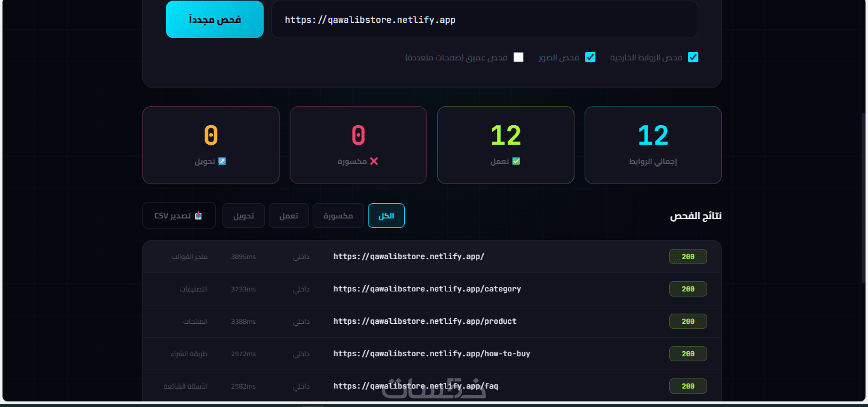Screen dimensions: 868x407
Task: Switch to the الكل filter tab
Action: tap(386, 216)
